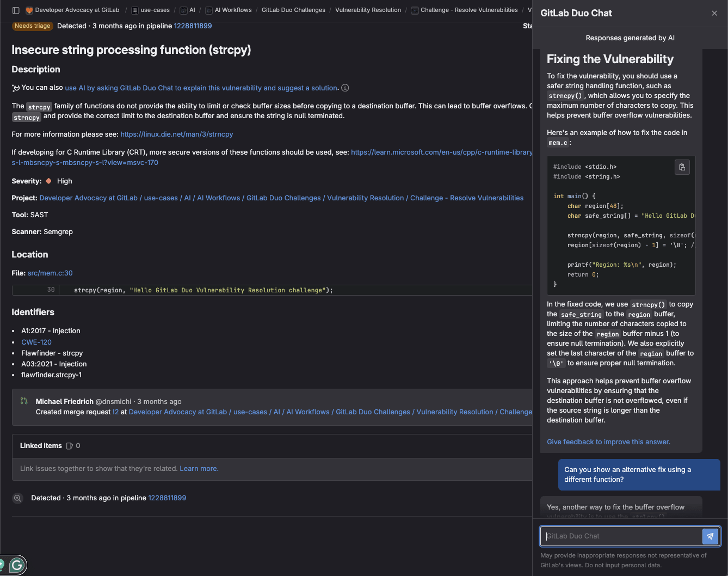Click 'Flawfinder - strcpy' identifier text
728x576 pixels.
coord(52,353)
